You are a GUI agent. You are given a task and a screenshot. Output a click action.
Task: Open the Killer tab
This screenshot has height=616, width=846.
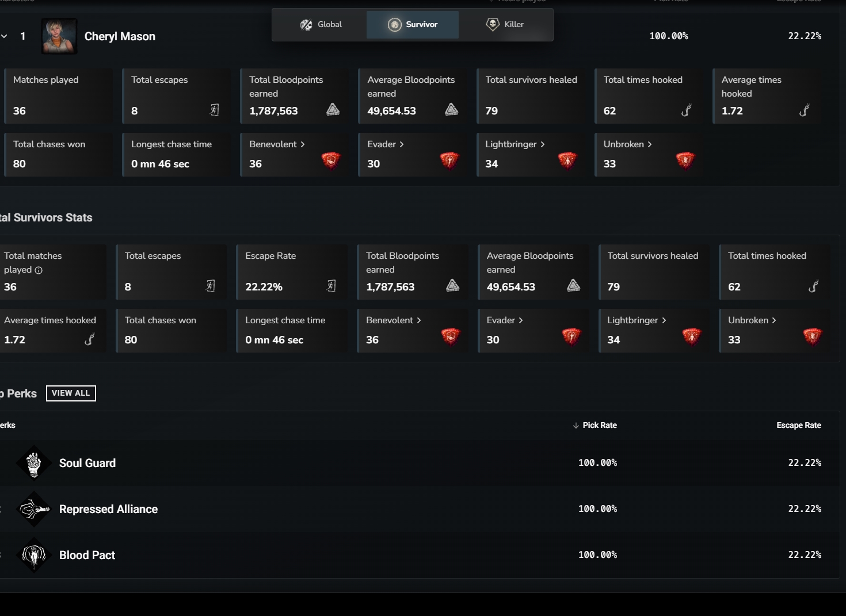tap(505, 25)
